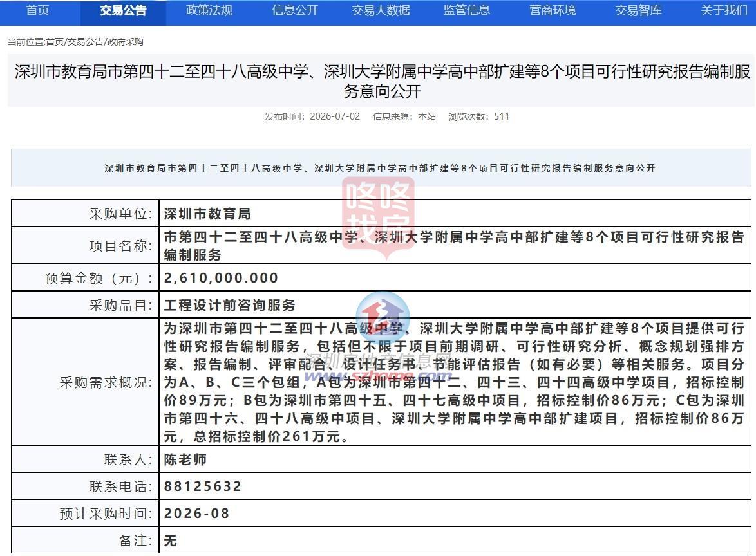
Task: Click the publish date 2026-07-02
Action: pos(335,116)
